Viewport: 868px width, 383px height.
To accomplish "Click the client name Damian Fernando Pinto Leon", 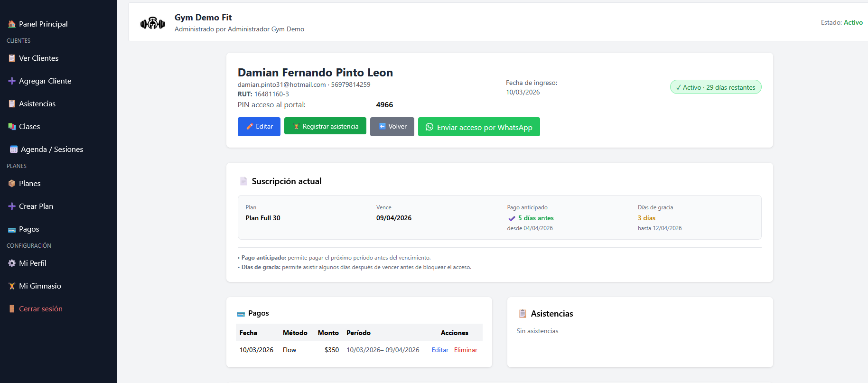I will click(x=315, y=73).
